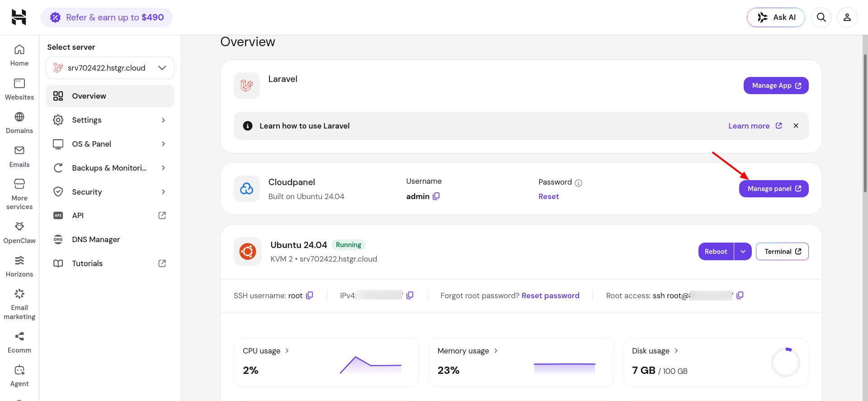Click Manage App button
The image size is (868, 401).
(776, 86)
